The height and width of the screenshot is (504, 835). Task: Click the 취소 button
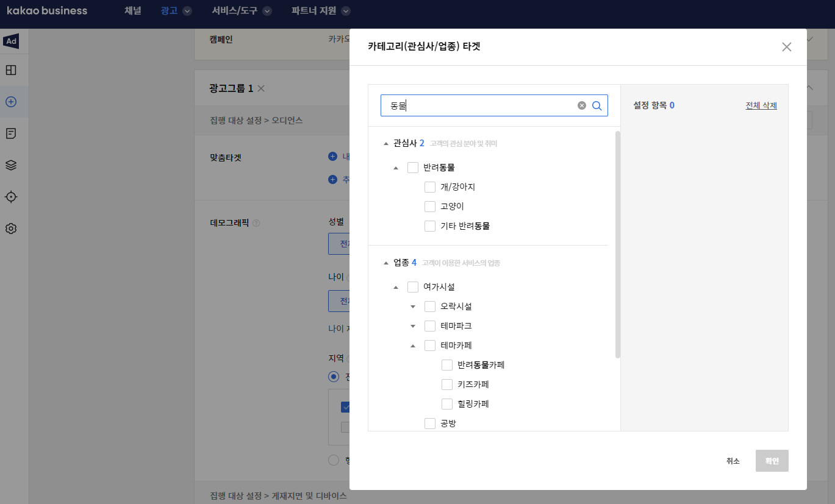pos(733,461)
